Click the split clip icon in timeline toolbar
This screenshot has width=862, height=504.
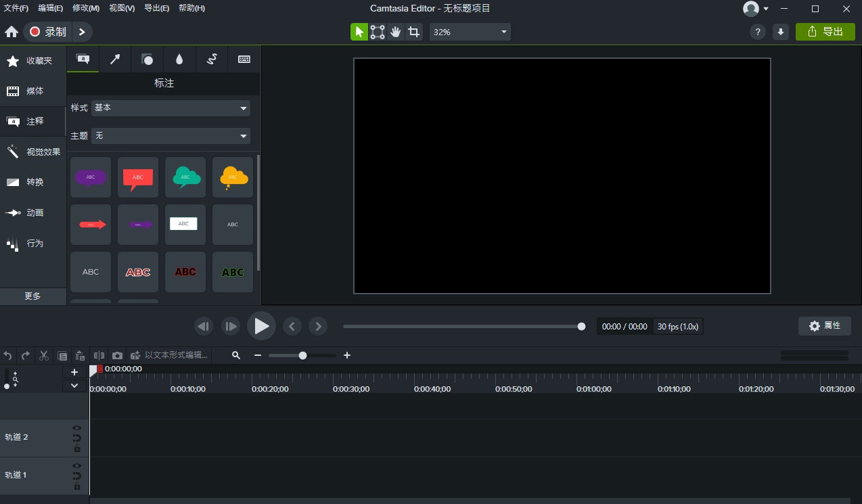tap(99, 355)
